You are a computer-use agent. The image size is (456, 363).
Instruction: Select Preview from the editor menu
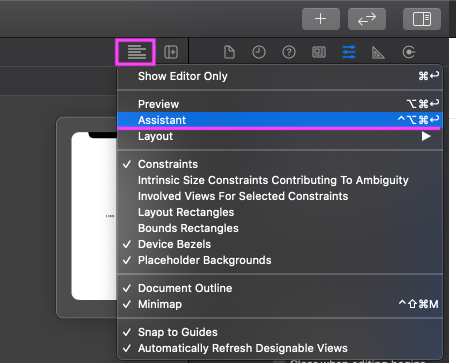(x=280, y=104)
